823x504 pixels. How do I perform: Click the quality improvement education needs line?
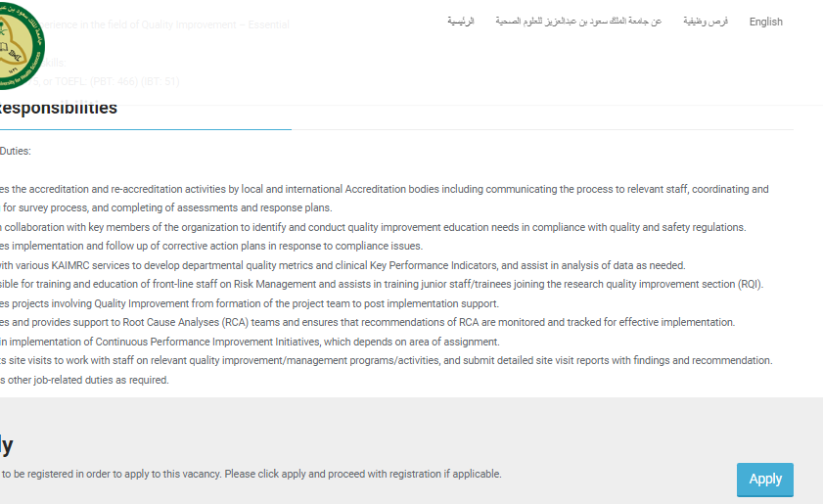[x=373, y=227]
